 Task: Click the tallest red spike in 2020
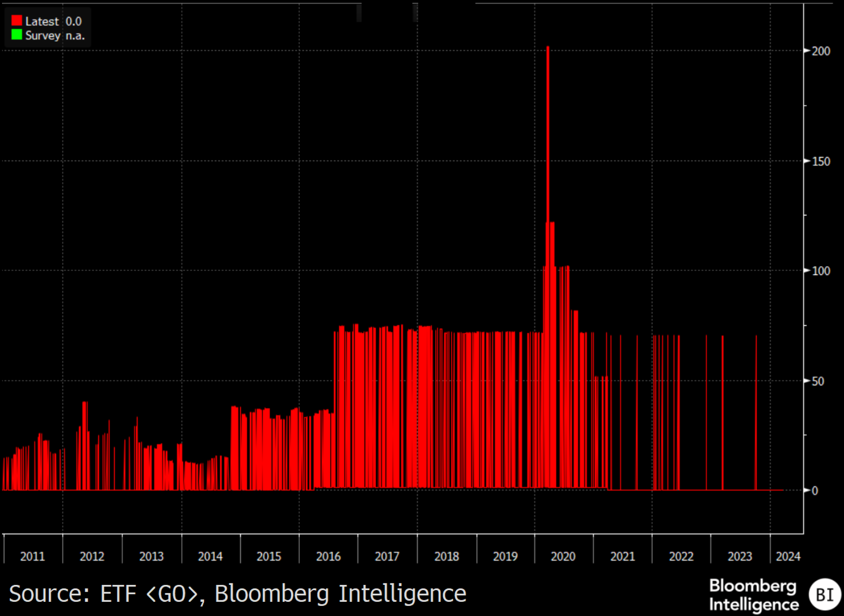548,121
